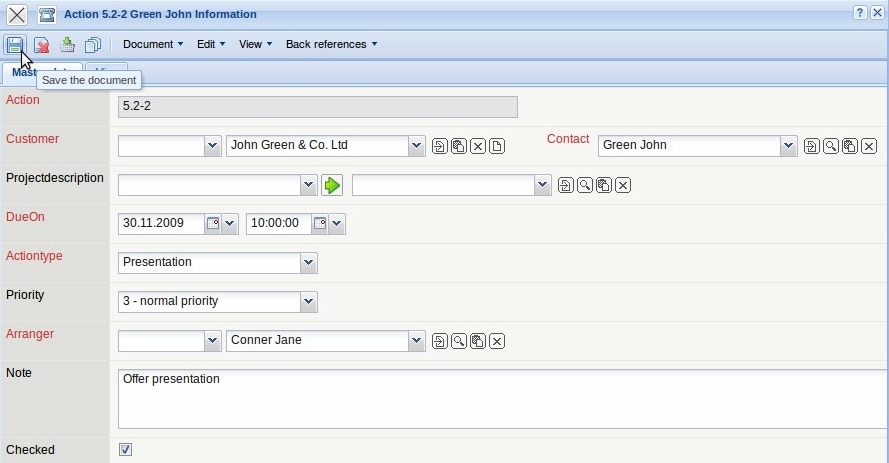The height and width of the screenshot is (463, 889).
Task: Expand first Projectdescription dropdown
Action: (x=308, y=185)
